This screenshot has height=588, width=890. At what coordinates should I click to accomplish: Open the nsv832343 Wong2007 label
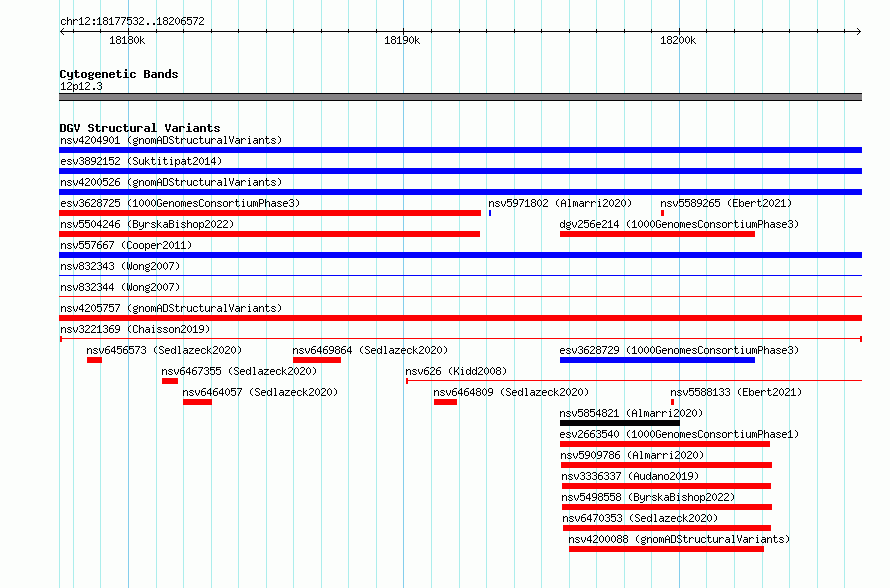[120, 266]
